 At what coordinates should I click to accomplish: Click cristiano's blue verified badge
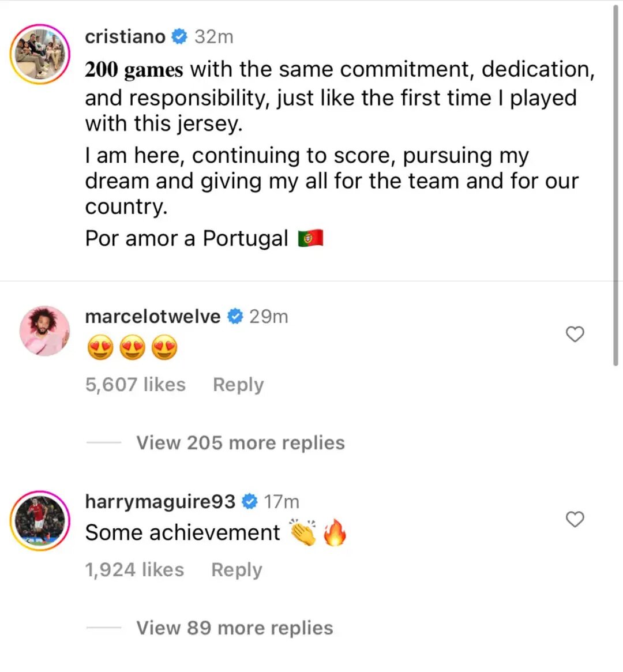pos(180,36)
